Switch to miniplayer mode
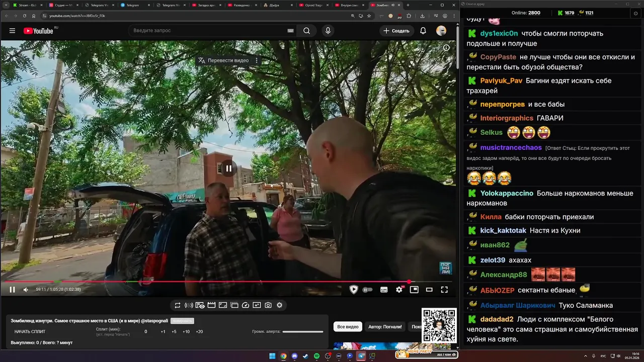This screenshot has height=362, width=644. click(x=414, y=290)
